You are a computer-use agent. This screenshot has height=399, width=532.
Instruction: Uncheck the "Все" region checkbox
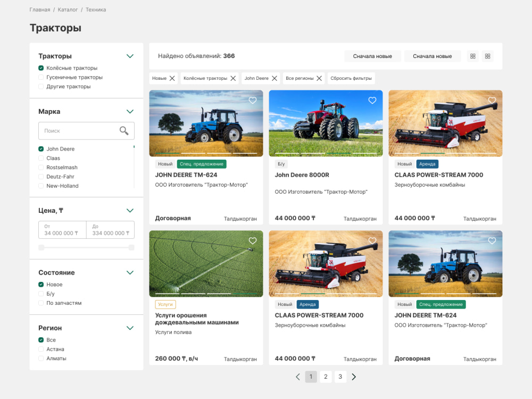(x=41, y=340)
